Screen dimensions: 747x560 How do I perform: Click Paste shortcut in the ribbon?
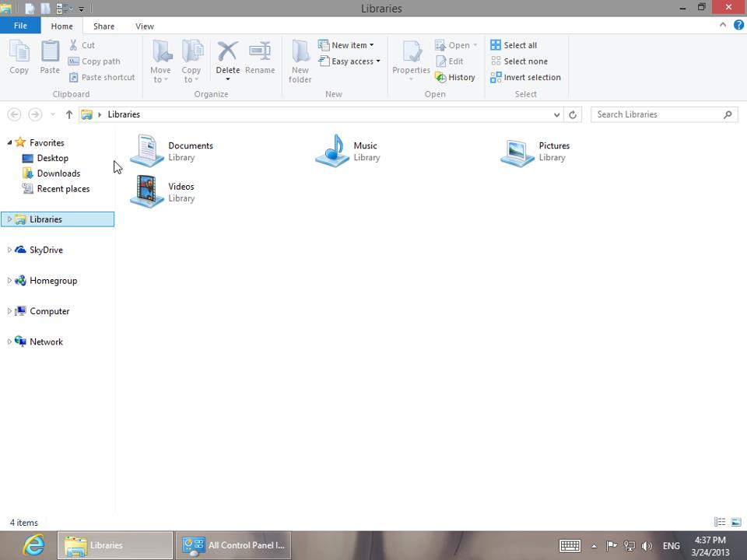coord(102,77)
